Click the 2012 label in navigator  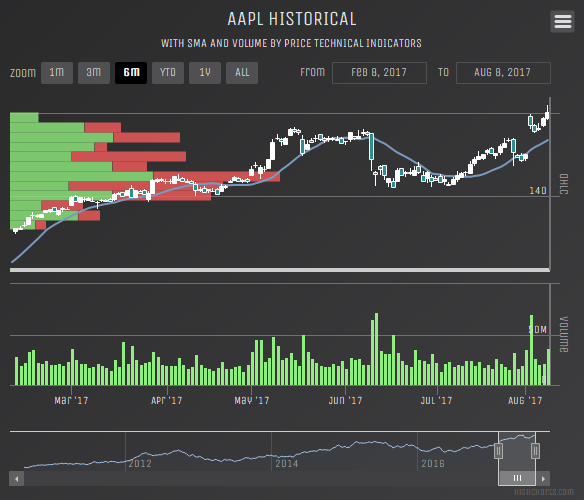click(x=140, y=464)
